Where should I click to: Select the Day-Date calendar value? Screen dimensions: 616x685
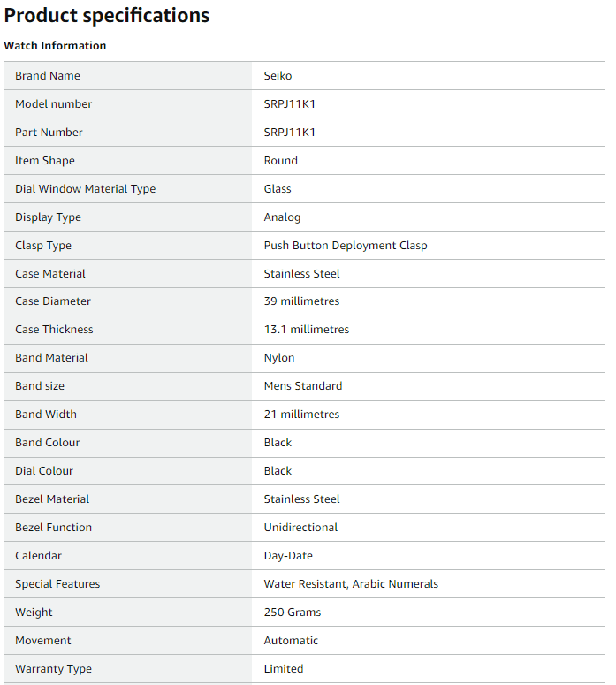pos(288,556)
